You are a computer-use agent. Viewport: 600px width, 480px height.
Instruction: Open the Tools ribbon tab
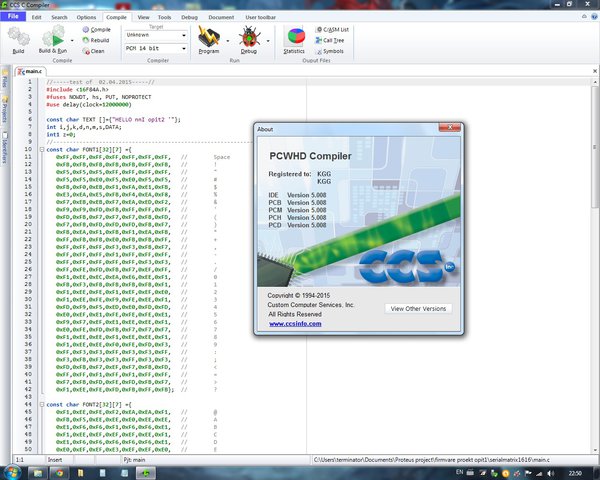pyautogui.click(x=164, y=17)
